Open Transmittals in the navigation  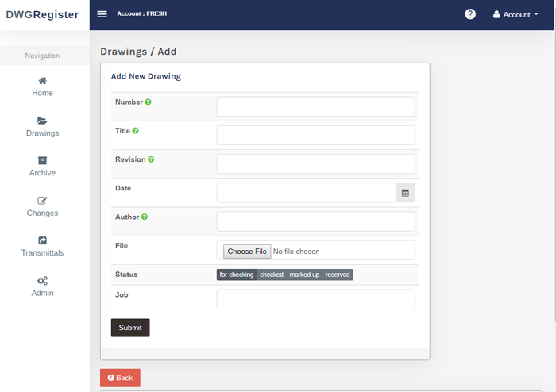pos(43,247)
